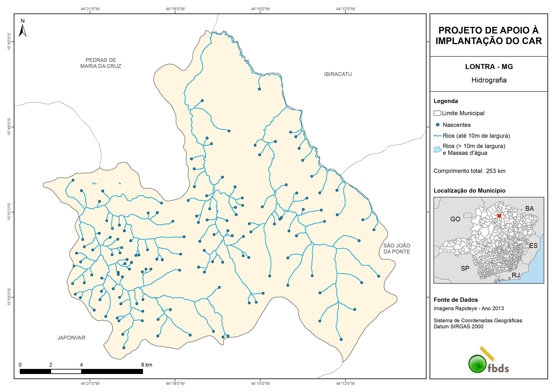Screen dimensions: 555x392
Task: Click the red municipality marker on inset map
Action: click(499, 216)
